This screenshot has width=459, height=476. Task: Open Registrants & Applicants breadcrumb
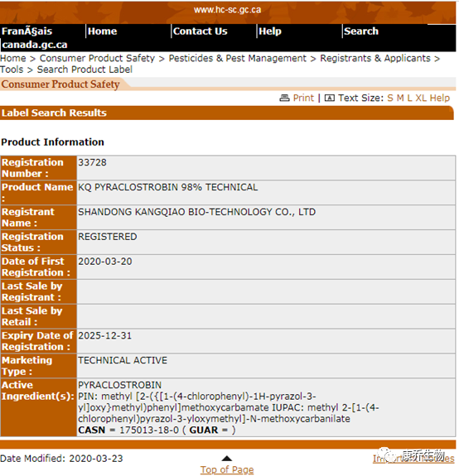[x=375, y=58]
